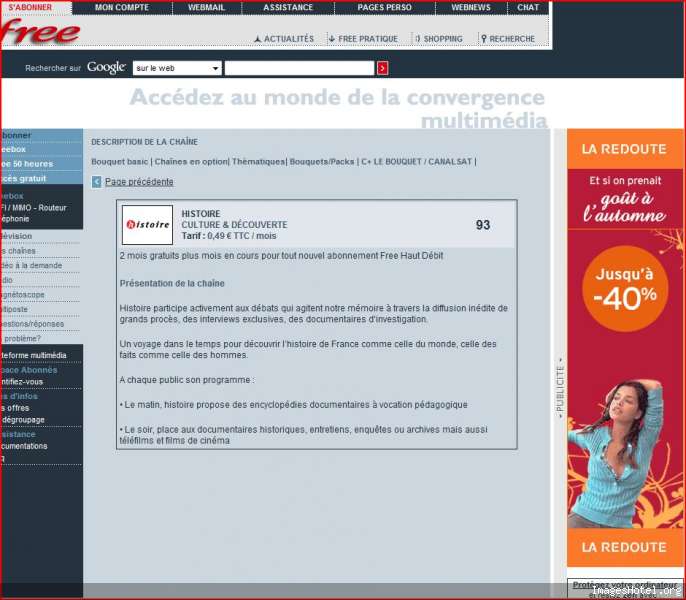Select the SHOPPING section
686x600 pixels.
tap(439, 39)
